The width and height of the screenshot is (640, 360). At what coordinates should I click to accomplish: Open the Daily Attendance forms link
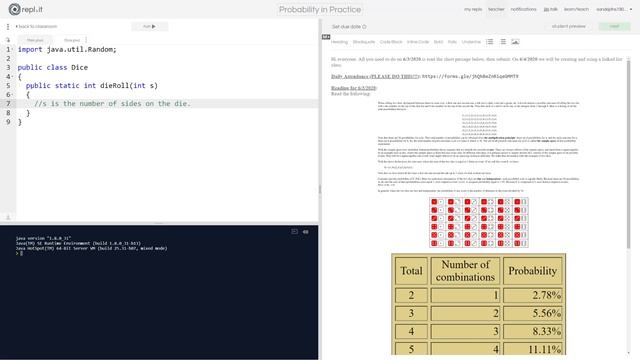click(470, 76)
